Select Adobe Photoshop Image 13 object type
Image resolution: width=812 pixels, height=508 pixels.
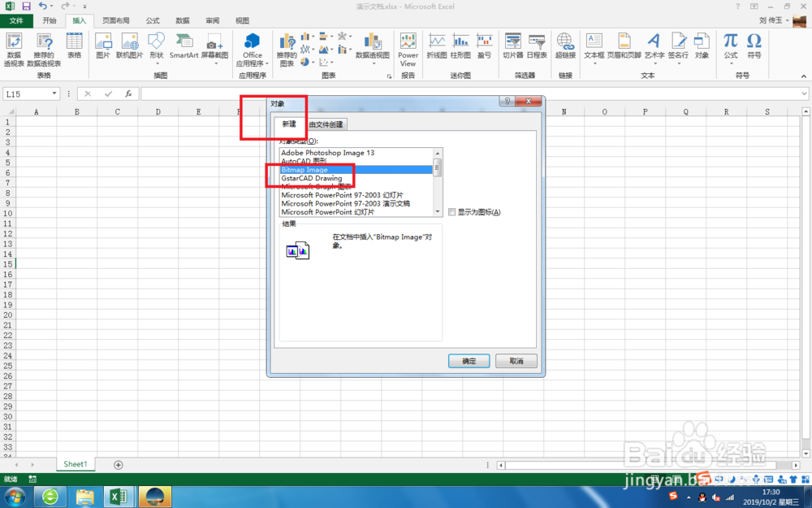click(356, 153)
